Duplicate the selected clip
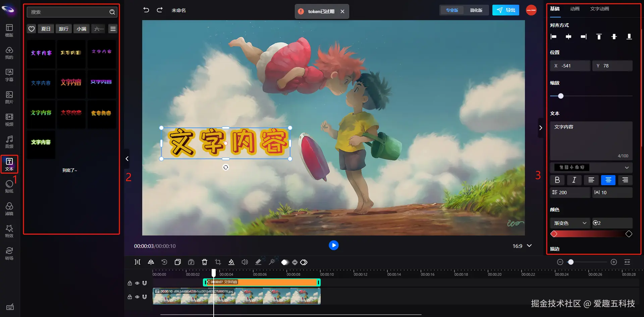The width and height of the screenshot is (644, 317). tap(178, 262)
